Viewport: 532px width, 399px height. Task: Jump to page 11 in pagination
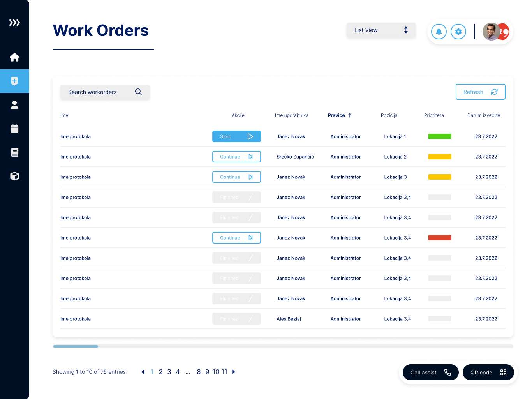[x=224, y=372]
